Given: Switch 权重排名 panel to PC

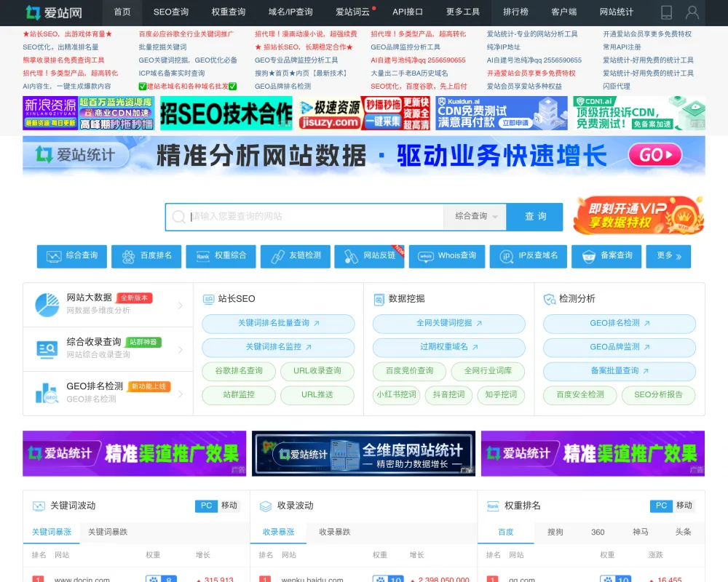Looking at the screenshot, I should tap(661, 506).
